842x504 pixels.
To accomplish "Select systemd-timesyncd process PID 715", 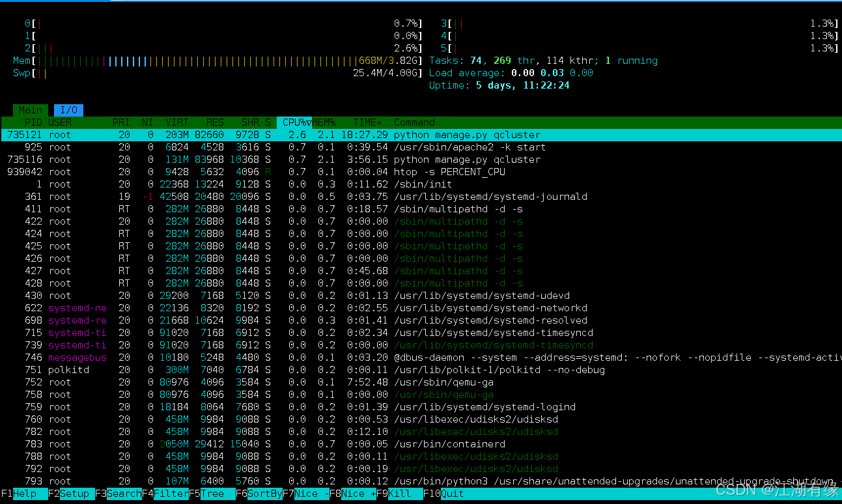I will (x=421, y=333).
